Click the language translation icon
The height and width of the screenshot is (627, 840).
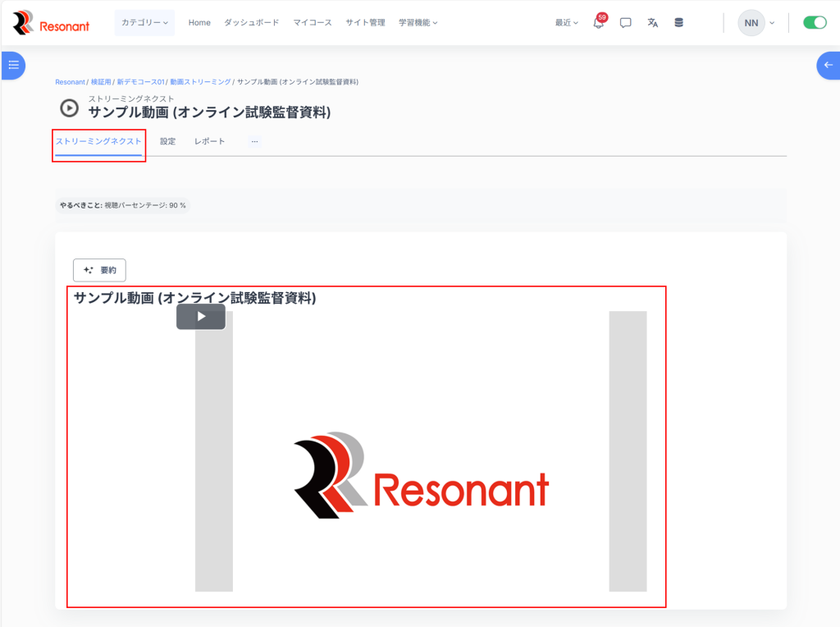(652, 23)
